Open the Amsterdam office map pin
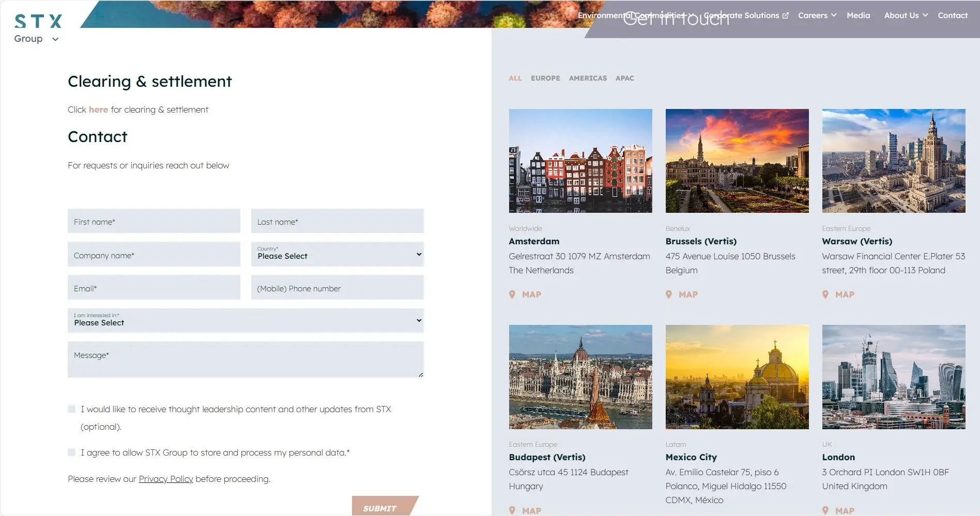 tap(525, 294)
